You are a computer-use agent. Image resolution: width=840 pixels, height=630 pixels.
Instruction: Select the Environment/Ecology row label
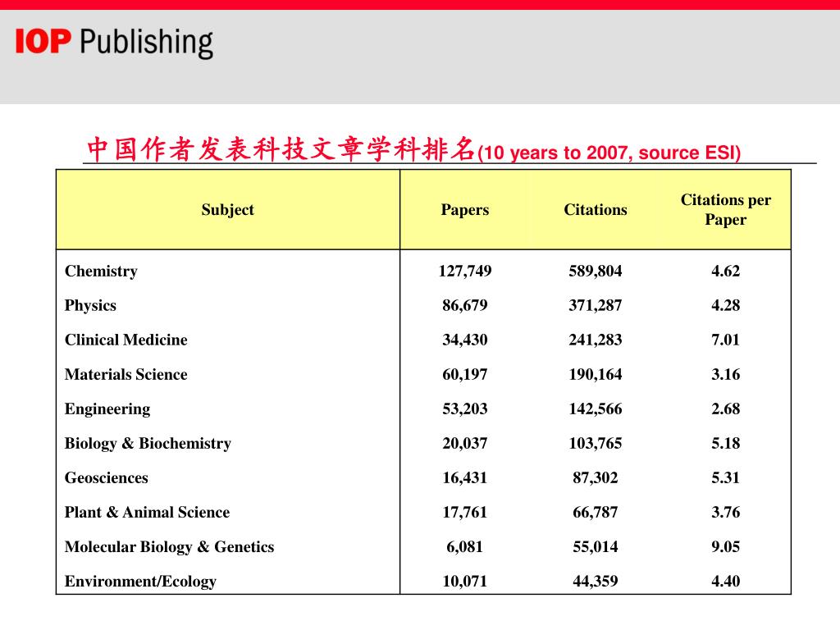point(140,582)
